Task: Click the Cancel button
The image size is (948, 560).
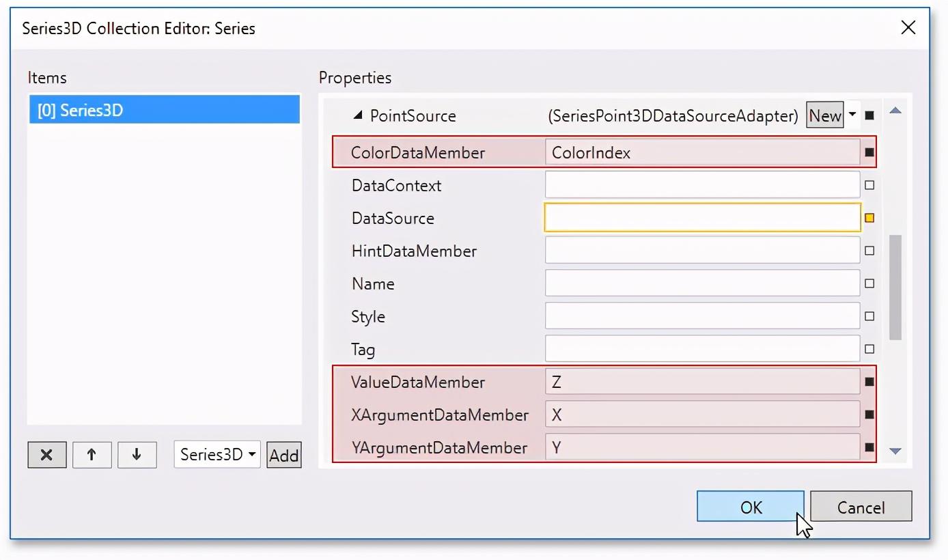Action: [x=861, y=507]
